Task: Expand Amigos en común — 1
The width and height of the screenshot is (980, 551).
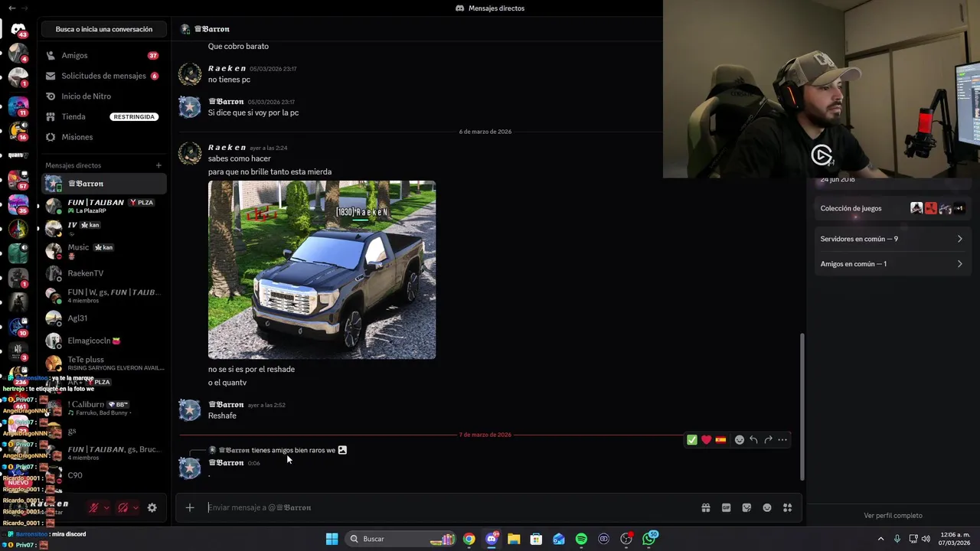Action: click(x=891, y=264)
